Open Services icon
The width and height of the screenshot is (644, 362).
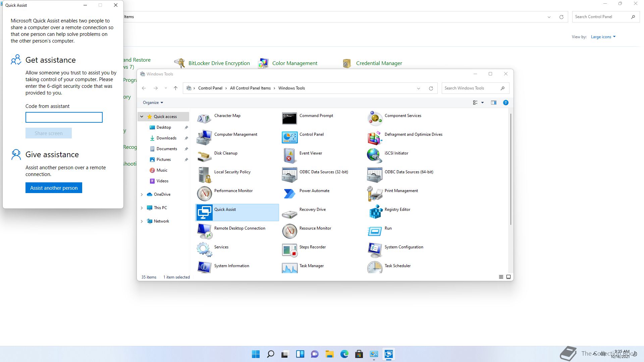[x=204, y=250]
